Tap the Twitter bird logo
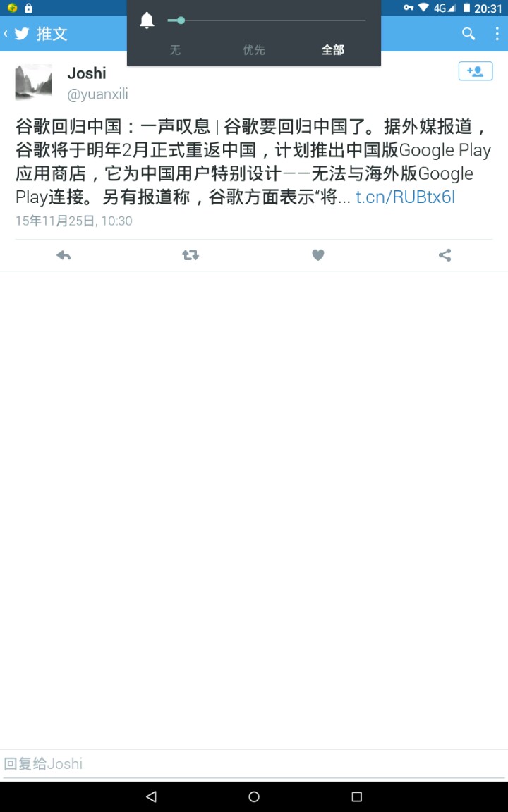508x812 pixels. (x=22, y=34)
